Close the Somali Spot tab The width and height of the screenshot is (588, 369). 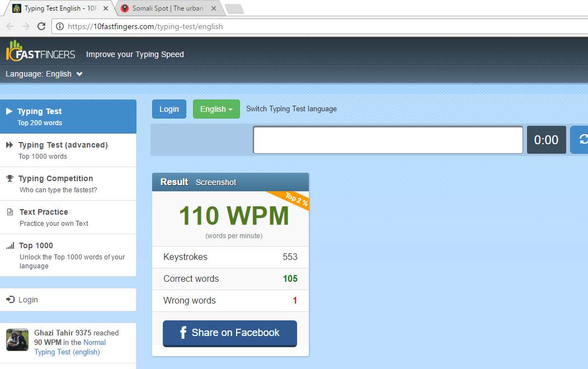tap(214, 8)
